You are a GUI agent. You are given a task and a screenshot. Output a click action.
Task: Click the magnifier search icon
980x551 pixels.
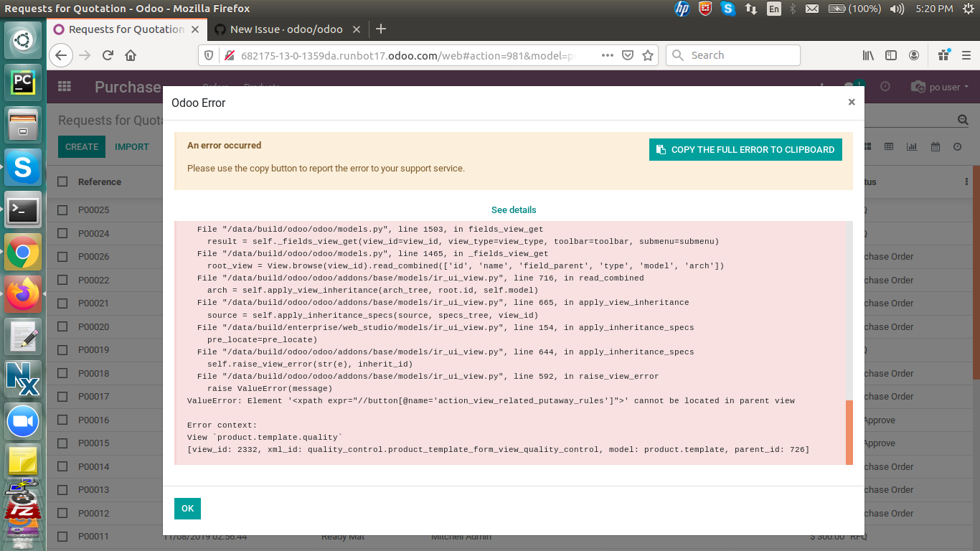[962, 120]
